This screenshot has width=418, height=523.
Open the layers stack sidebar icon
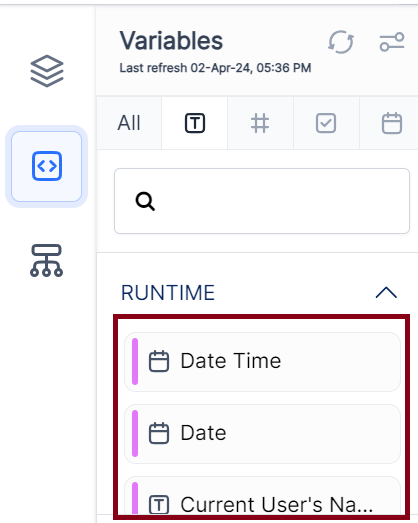[x=47, y=71]
